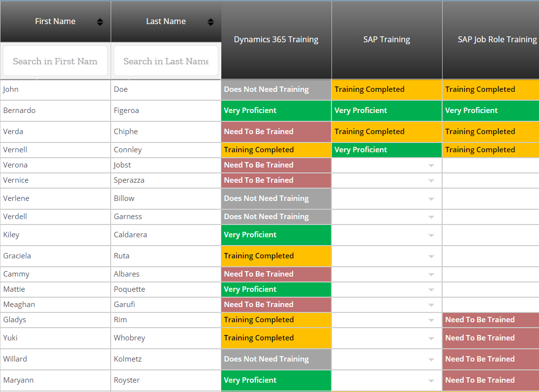This screenshot has width=539, height=392.
Task: Focus the Search in Last Name field
Action: 166,61
